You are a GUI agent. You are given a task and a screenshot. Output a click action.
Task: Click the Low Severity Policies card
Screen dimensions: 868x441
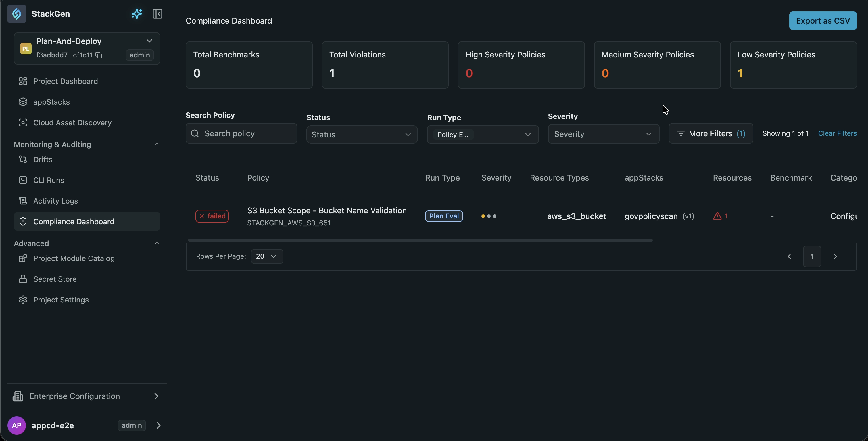[x=793, y=65]
